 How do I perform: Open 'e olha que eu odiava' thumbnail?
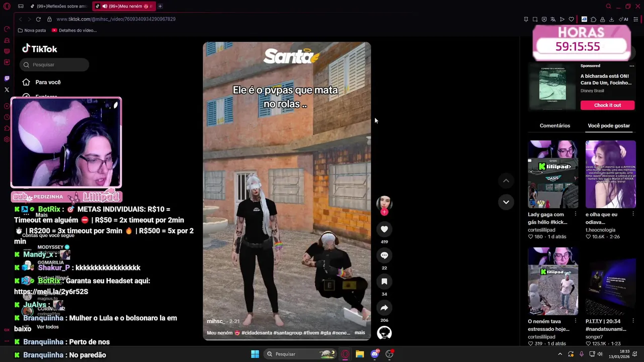[611, 174]
